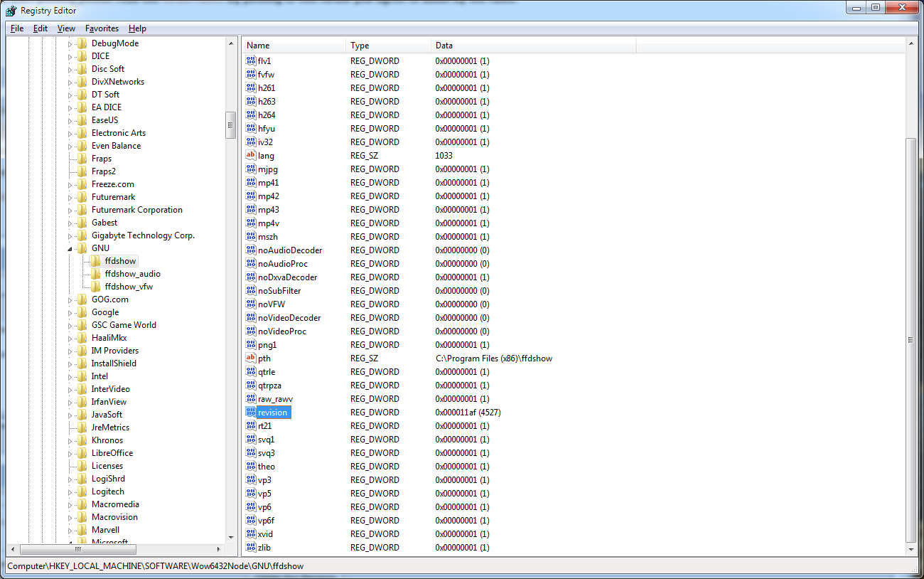Click the DWORD icon next to noAudioDecoder
This screenshot has width=924, height=579.
coord(250,250)
